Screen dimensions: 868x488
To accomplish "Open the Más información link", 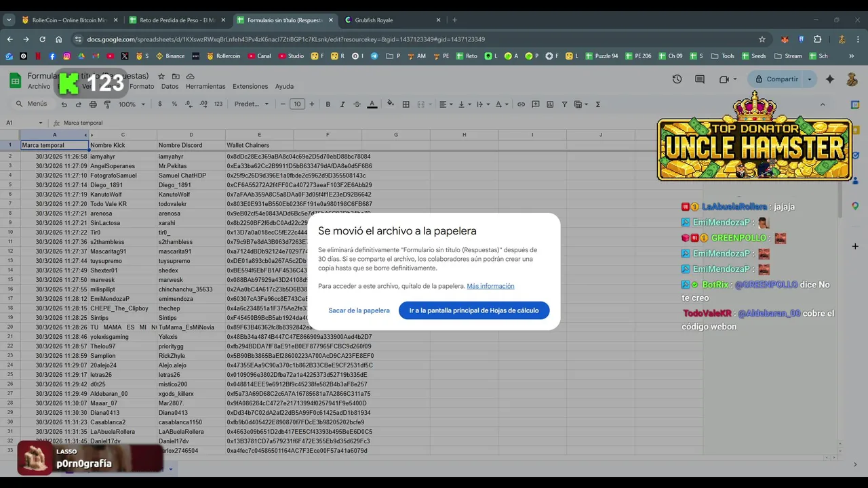I will [490, 286].
